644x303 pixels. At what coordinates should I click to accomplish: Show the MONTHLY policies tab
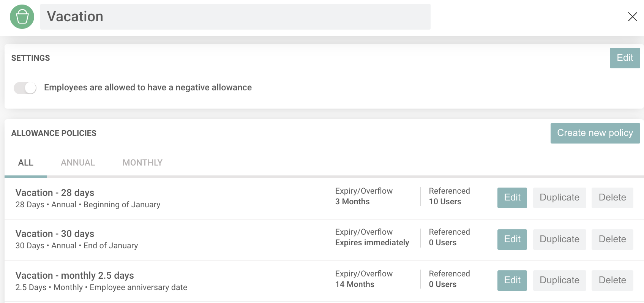[x=142, y=163]
